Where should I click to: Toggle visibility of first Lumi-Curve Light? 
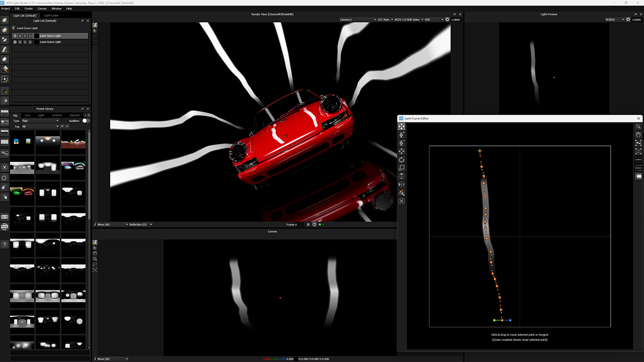15,36
